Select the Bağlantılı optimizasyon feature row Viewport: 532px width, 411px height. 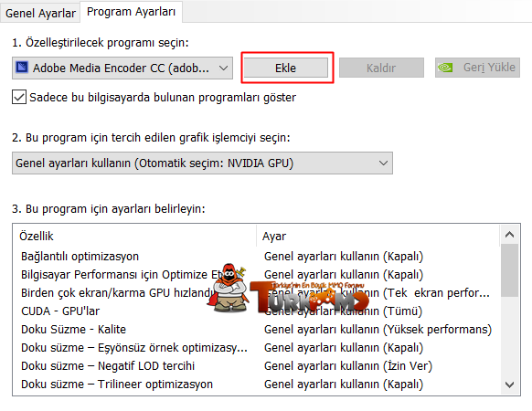click(x=256, y=257)
